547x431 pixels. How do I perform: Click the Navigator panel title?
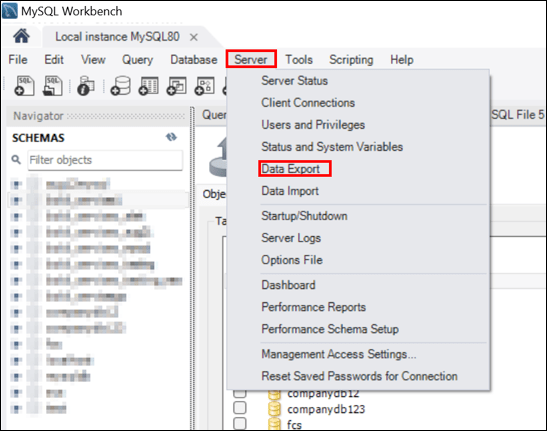38,116
